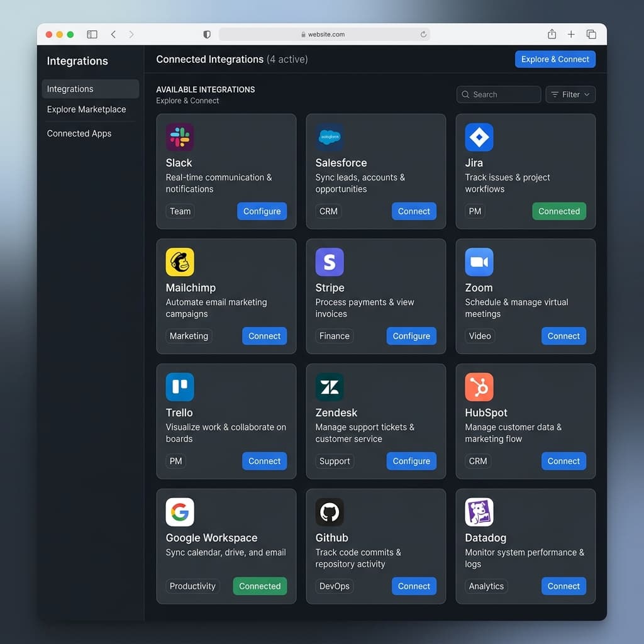This screenshot has width=644, height=644.
Task: Click the privacy shield icon
Action: [207, 35]
